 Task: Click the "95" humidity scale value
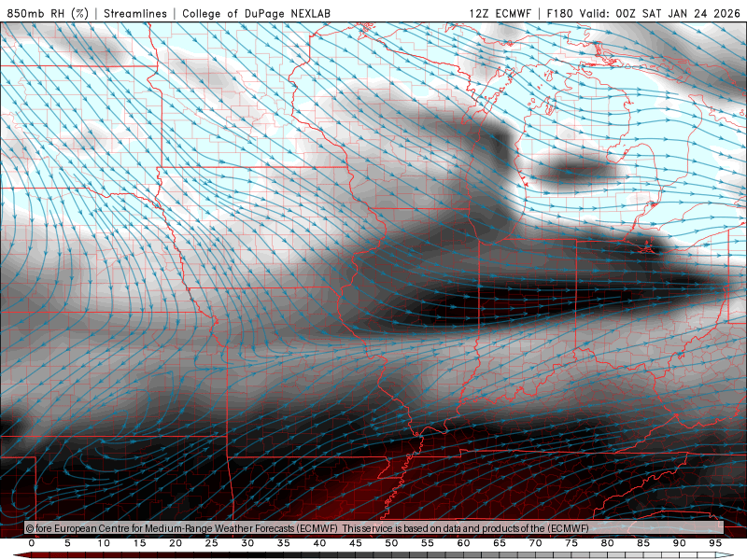(715, 543)
